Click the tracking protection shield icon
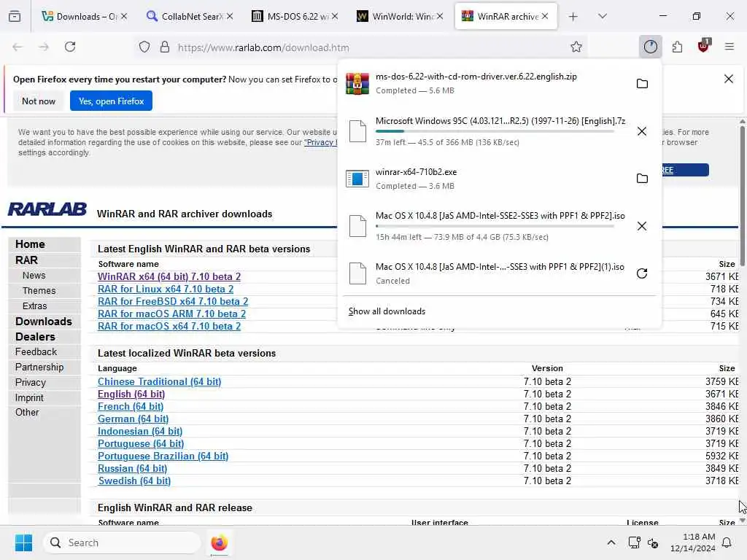This screenshot has height=560, width=747. (x=144, y=47)
